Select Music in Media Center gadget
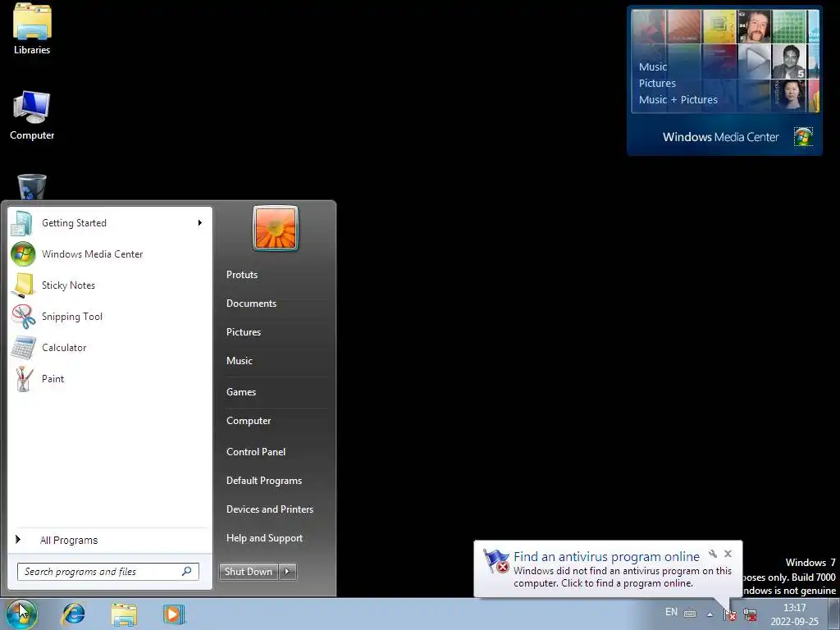This screenshot has width=840, height=630. (x=653, y=67)
